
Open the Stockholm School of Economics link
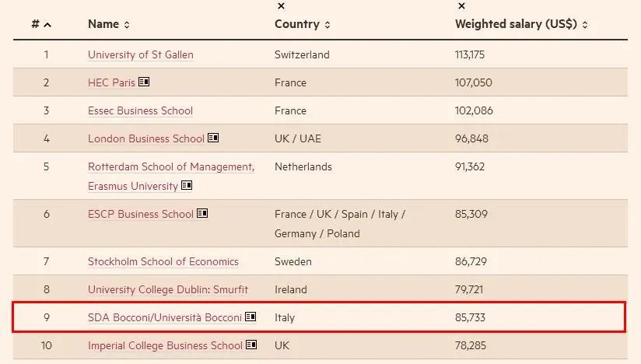click(163, 261)
